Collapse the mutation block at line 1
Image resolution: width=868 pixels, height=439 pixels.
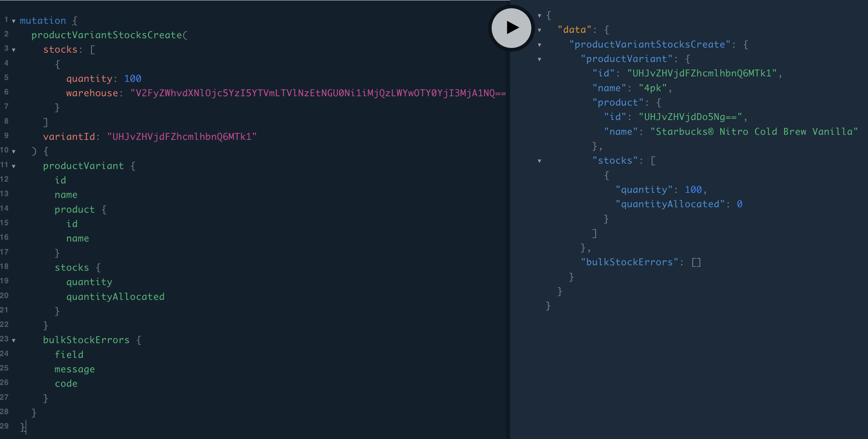(x=14, y=21)
